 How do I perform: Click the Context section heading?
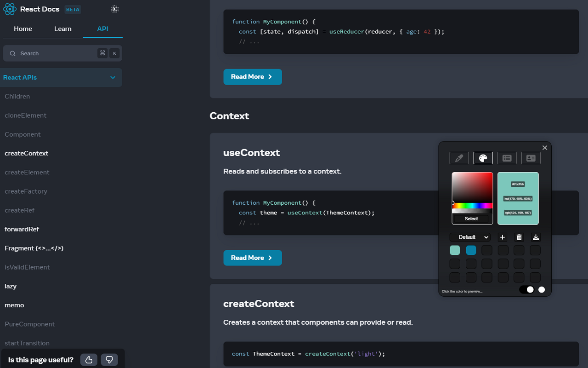click(x=229, y=116)
